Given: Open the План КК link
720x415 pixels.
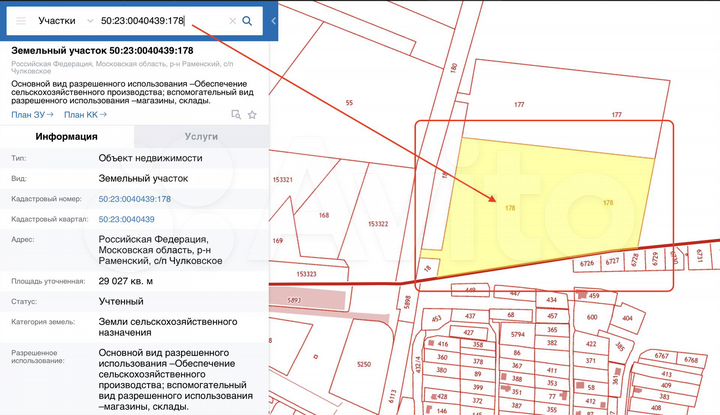Looking at the screenshot, I should coord(87,115).
